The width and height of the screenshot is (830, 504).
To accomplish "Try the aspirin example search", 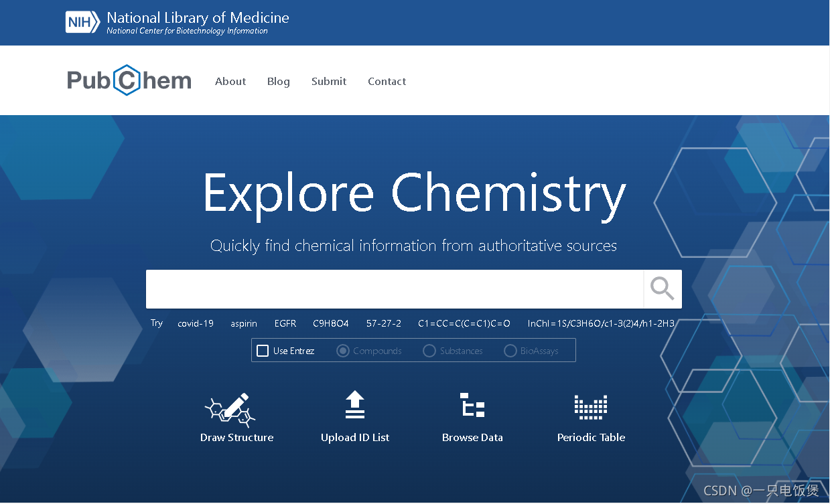I will click(x=244, y=323).
